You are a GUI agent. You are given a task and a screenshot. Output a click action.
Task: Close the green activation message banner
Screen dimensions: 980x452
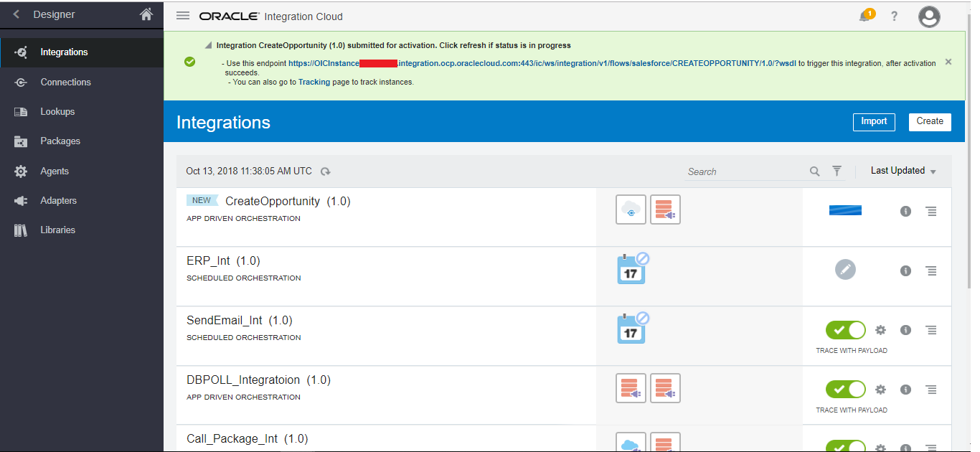tap(948, 62)
